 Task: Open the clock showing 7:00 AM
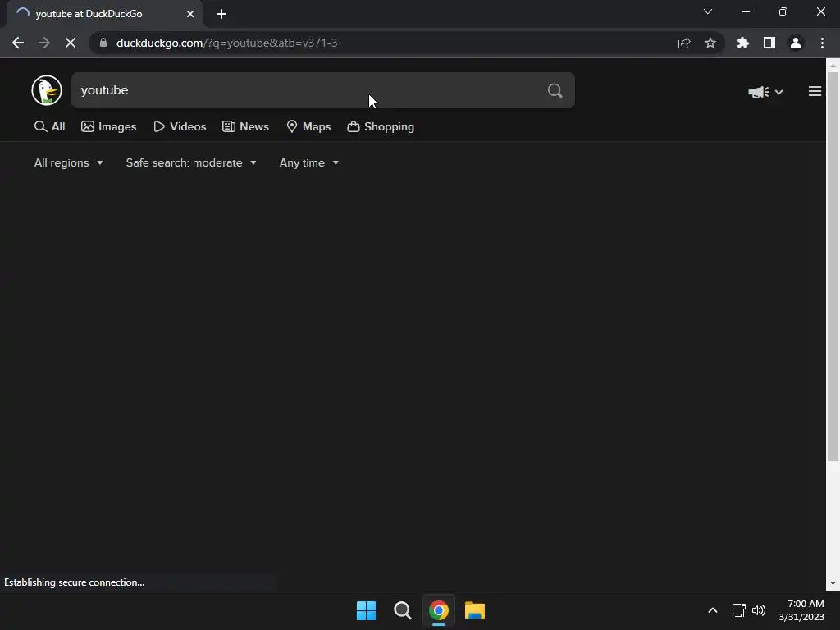point(802,610)
